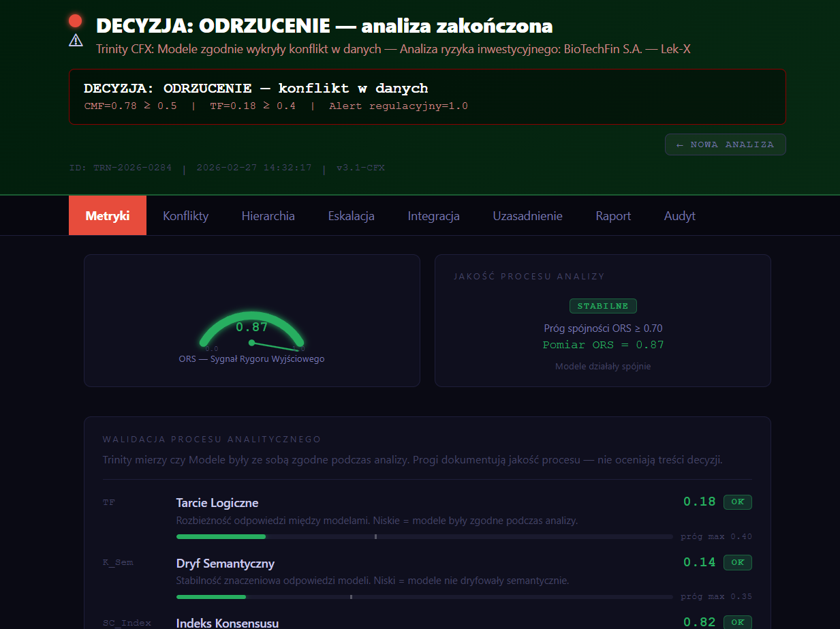Click the analysis ID TRN-2026-0284
This screenshot has width=840, height=629.
click(121, 168)
